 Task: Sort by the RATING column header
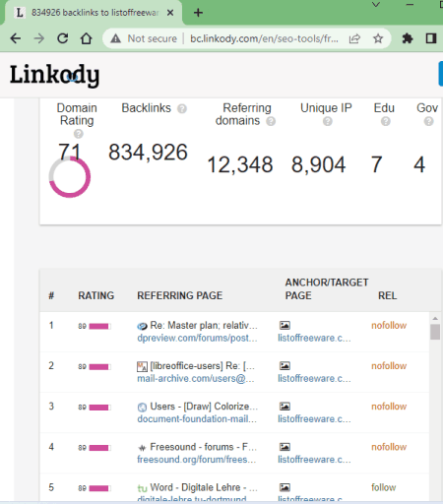click(x=95, y=295)
